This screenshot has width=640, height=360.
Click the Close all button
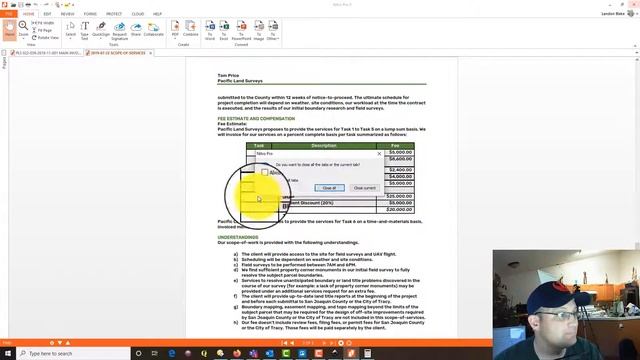pyautogui.click(x=329, y=188)
